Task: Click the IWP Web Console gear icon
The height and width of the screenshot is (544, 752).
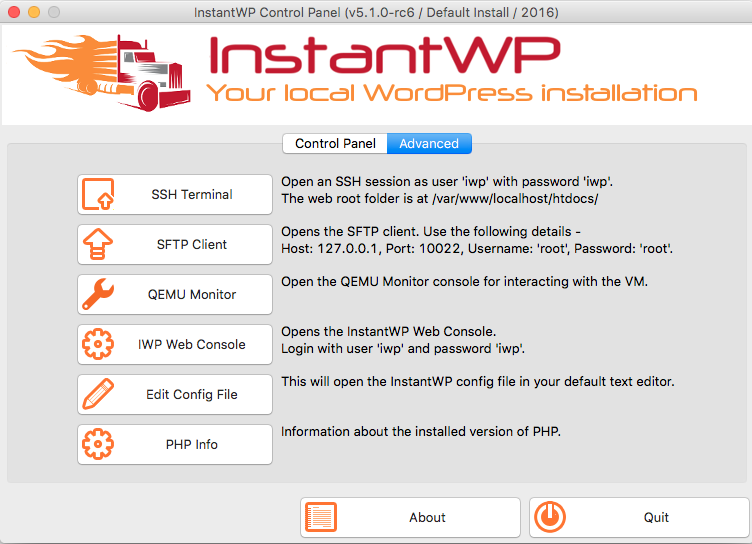Action: (98, 344)
